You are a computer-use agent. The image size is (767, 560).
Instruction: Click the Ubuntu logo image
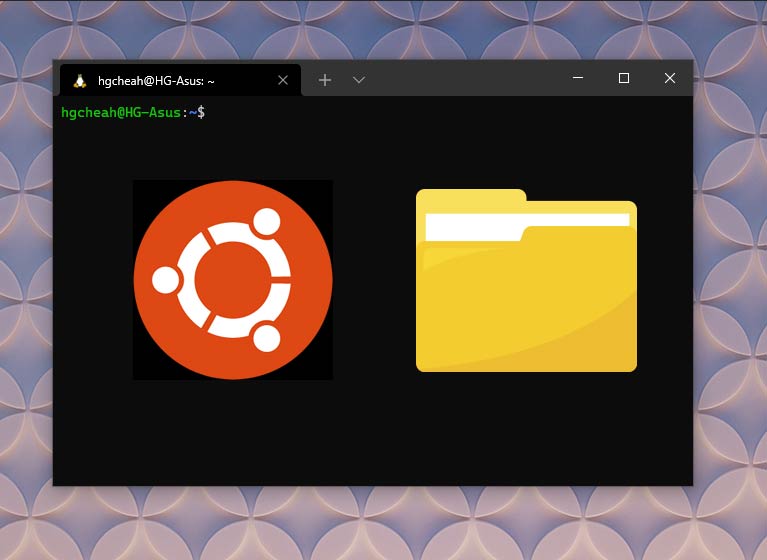pyautogui.click(x=233, y=280)
